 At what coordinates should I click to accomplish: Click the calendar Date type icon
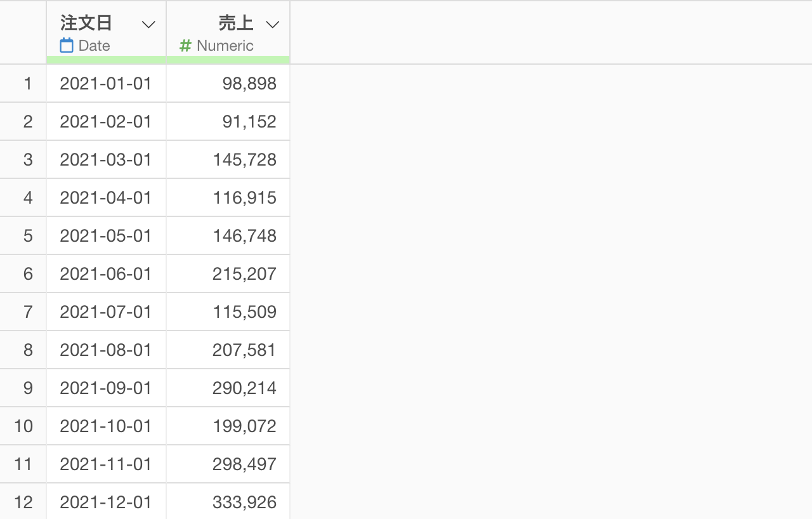click(67, 45)
